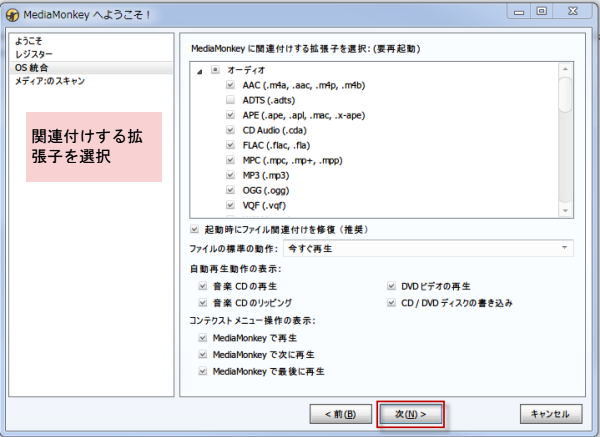Uncheck the AAC file association

231,85
